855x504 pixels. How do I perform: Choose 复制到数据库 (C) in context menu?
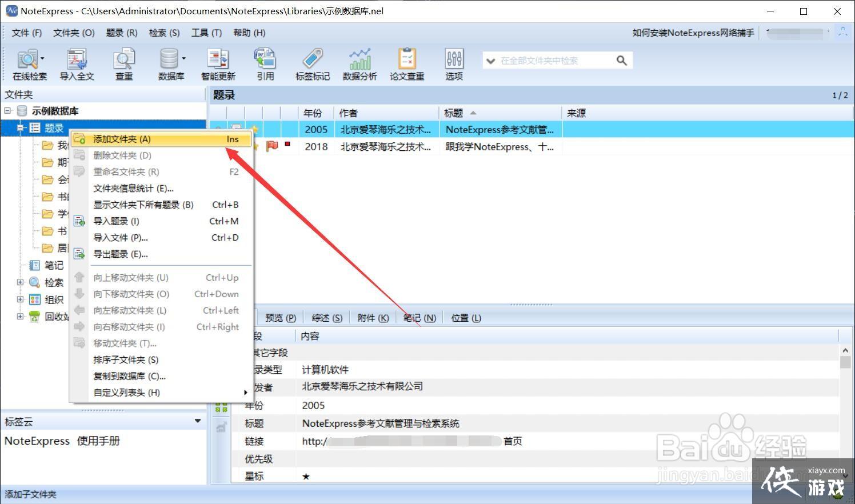click(162, 376)
